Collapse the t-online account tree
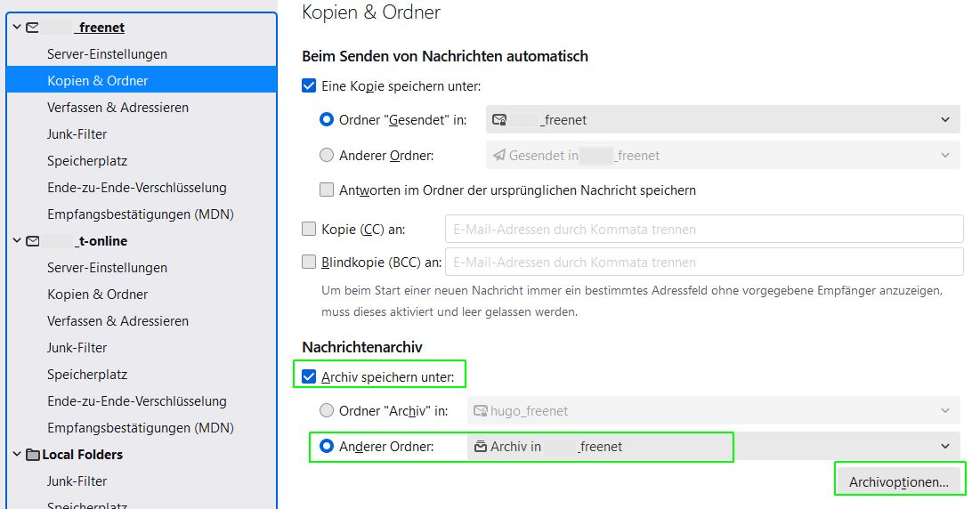The width and height of the screenshot is (980, 509). pyautogui.click(x=16, y=241)
